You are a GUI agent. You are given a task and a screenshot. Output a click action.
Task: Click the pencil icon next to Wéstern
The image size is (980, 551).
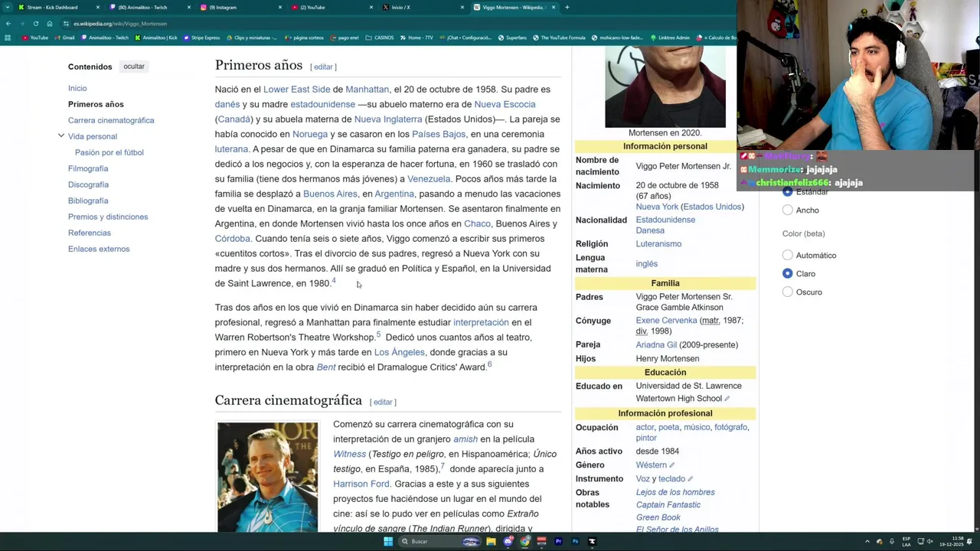click(672, 465)
